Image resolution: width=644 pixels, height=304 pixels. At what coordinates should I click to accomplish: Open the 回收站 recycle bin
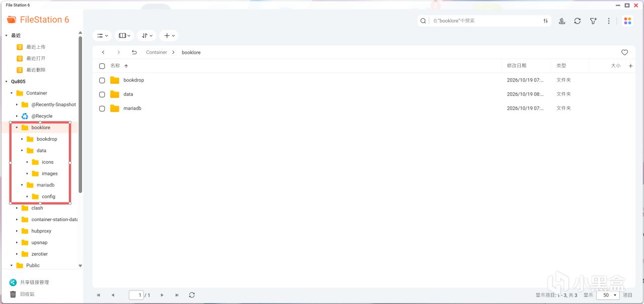coord(27,294)
